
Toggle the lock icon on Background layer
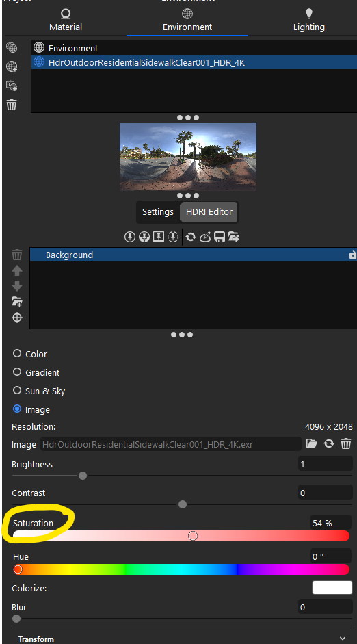pos(352,255)
